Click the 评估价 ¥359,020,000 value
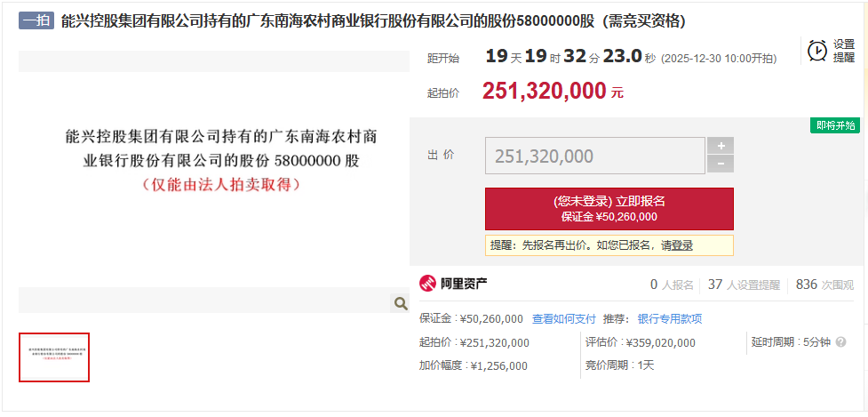This screenshot has height=417, width=868. [641, 343]
